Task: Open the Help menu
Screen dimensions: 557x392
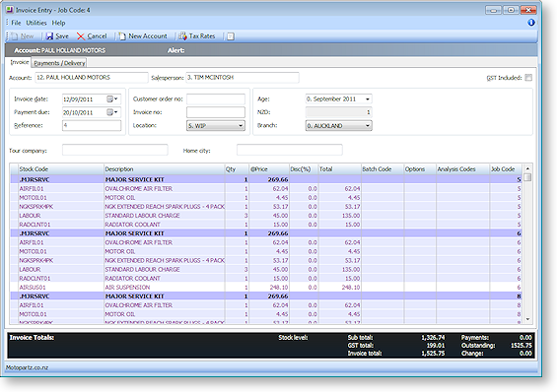Action: [x=58, y=23]
